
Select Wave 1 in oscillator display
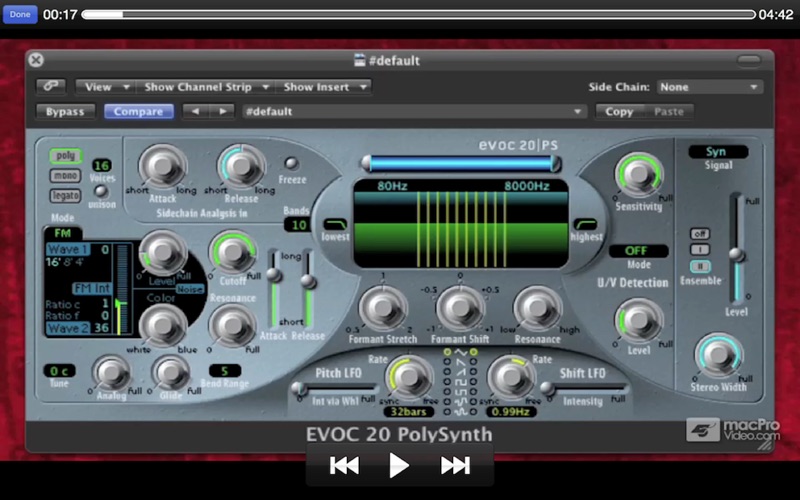point(68,249)
